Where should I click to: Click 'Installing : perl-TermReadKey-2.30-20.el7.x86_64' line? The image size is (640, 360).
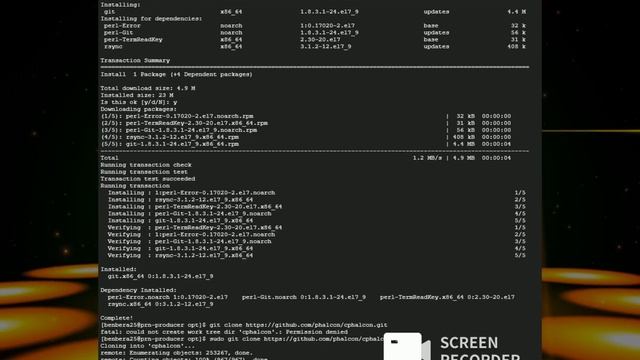pyautogui.click(x=195, y=206)
